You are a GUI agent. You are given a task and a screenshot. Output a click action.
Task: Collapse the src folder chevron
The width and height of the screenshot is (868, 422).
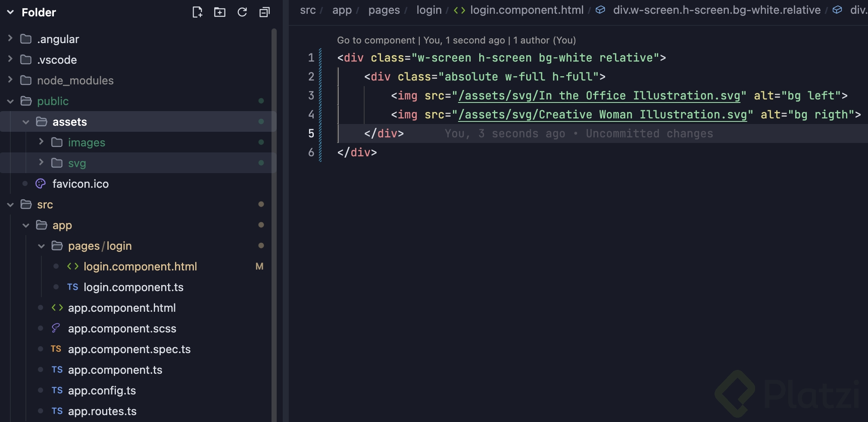coord(10,205)
